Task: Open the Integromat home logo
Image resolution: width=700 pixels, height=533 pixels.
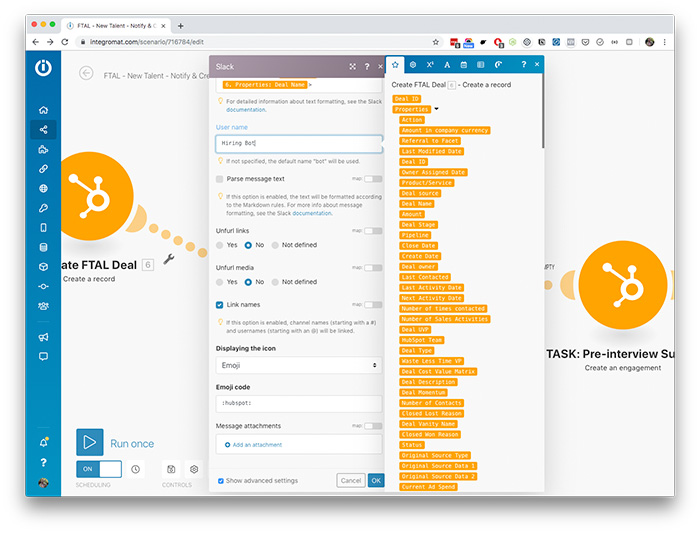Action: [x=43, y=68]
